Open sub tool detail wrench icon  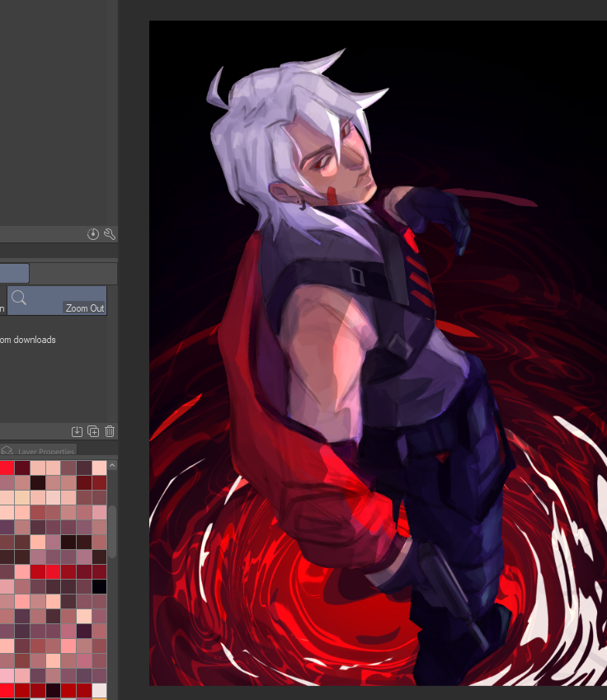110,234
